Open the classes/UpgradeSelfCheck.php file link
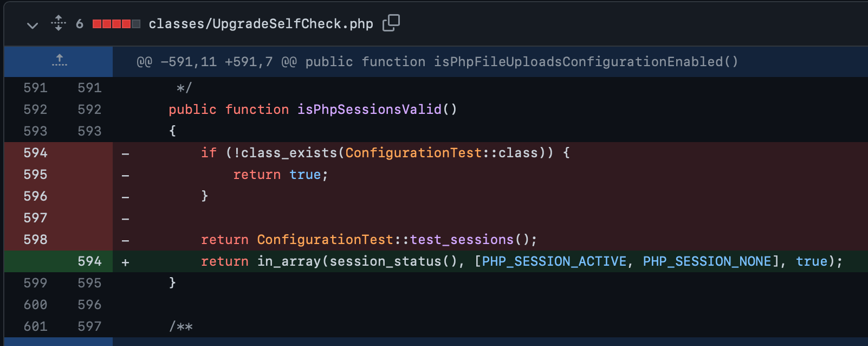Screen dimensions: 868x346 click(x=261, y=24)
